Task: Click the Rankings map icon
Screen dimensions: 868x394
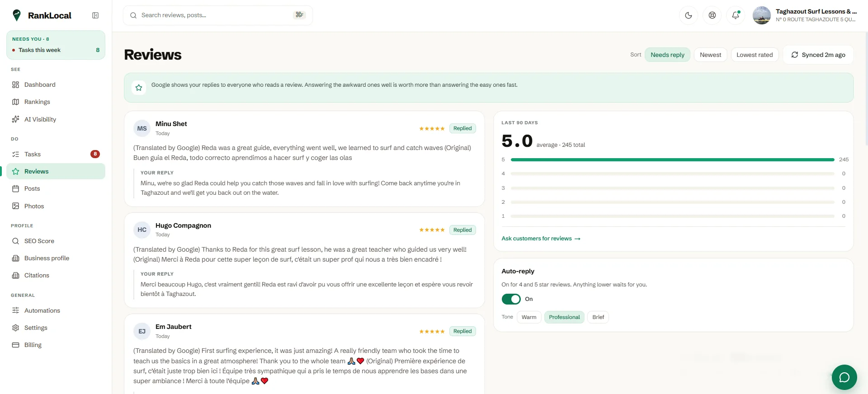Action: point(16,102)
